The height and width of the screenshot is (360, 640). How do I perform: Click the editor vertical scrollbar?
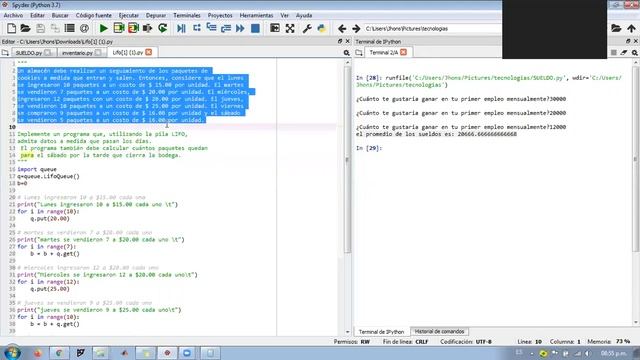tap(347, 159)
